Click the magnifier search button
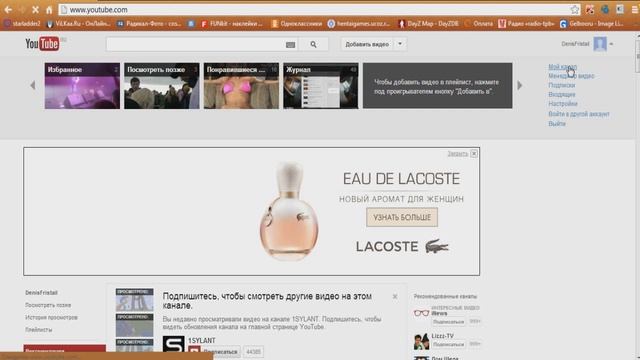The image size is (640, 360). 313,44
